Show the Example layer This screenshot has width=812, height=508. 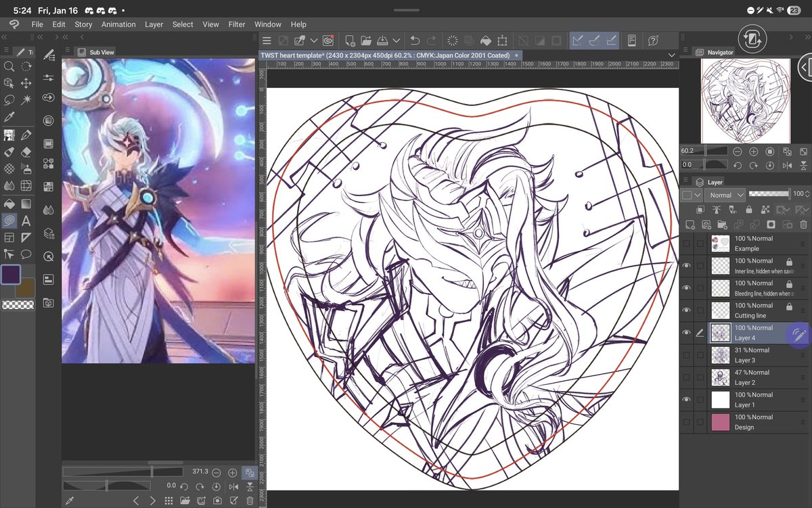click(687, 244)
